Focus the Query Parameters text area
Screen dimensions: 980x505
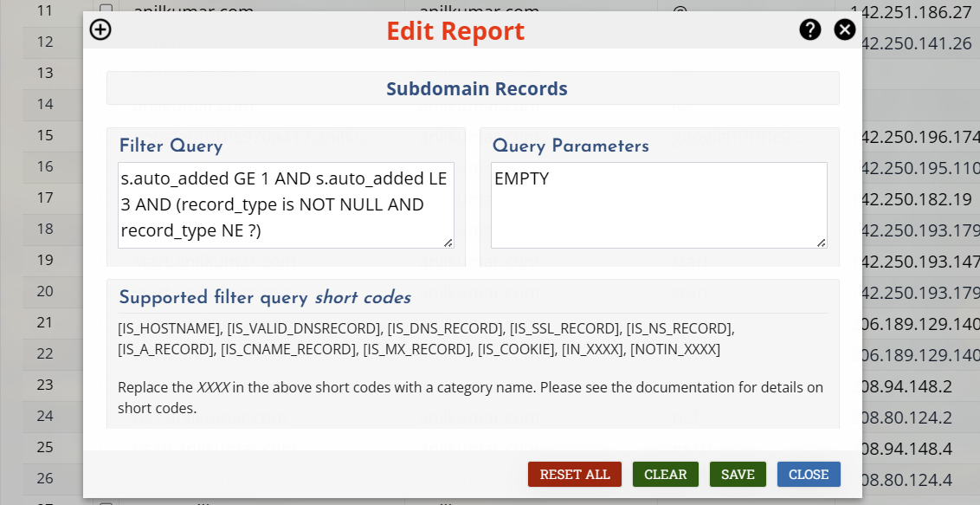coord(659,205)
